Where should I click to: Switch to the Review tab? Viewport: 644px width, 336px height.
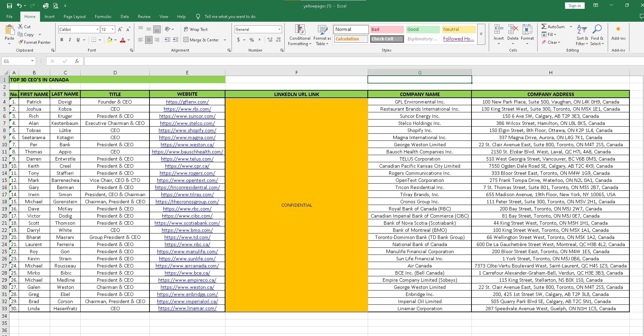pyautogui.click(x=144, y=16)
